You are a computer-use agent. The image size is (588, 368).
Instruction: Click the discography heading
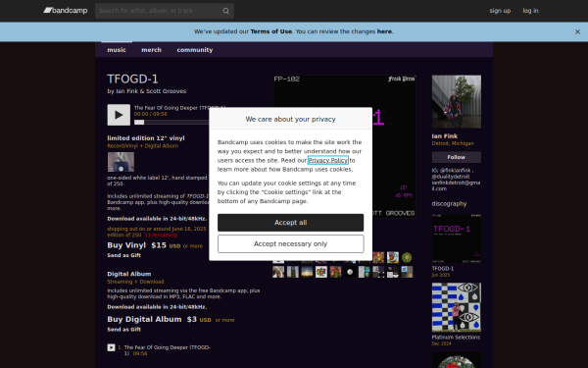point(449,204)
